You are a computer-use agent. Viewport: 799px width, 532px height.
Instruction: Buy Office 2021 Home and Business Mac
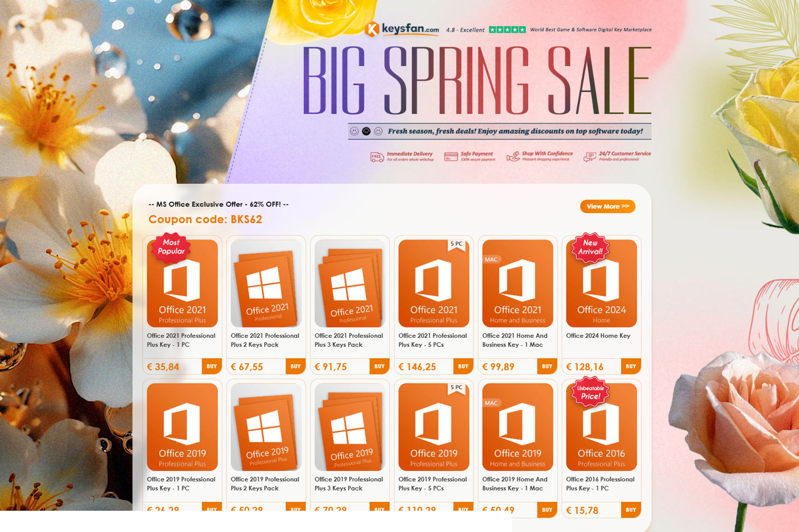pos(547,366)
